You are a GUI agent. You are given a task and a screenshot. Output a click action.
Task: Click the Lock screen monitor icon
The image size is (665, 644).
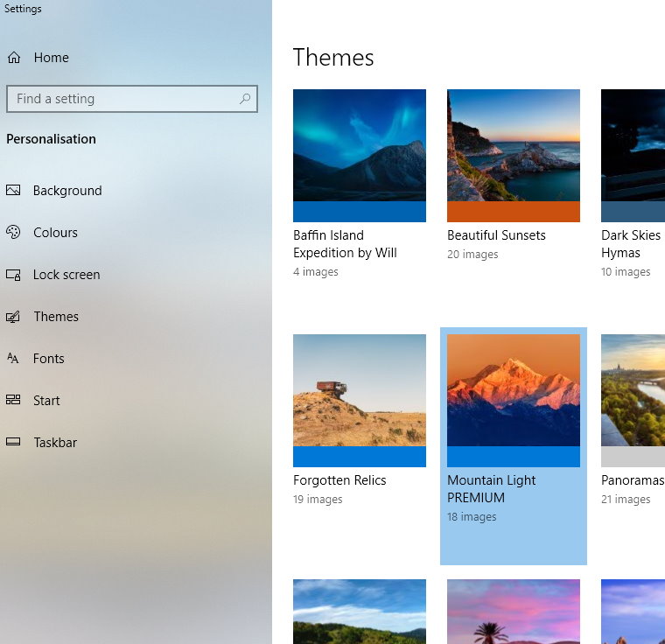13,275
